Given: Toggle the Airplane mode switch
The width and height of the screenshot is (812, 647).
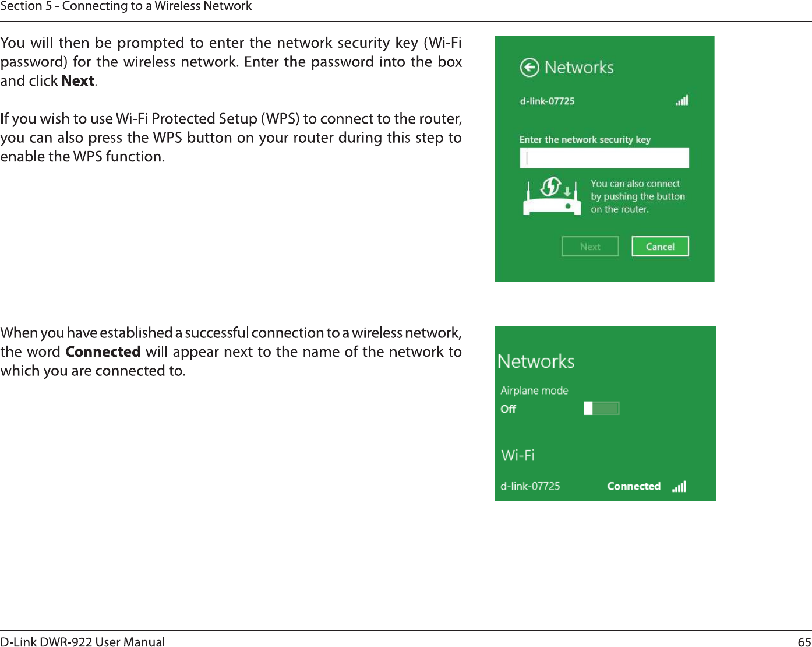Looking at the screenshot, I should point(601,408).
